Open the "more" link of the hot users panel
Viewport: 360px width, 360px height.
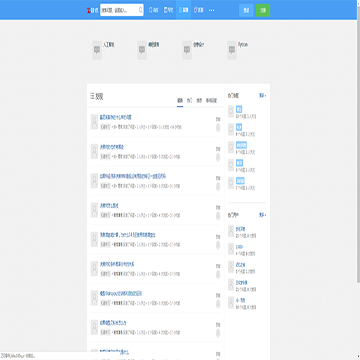click(x=263, y=215)
